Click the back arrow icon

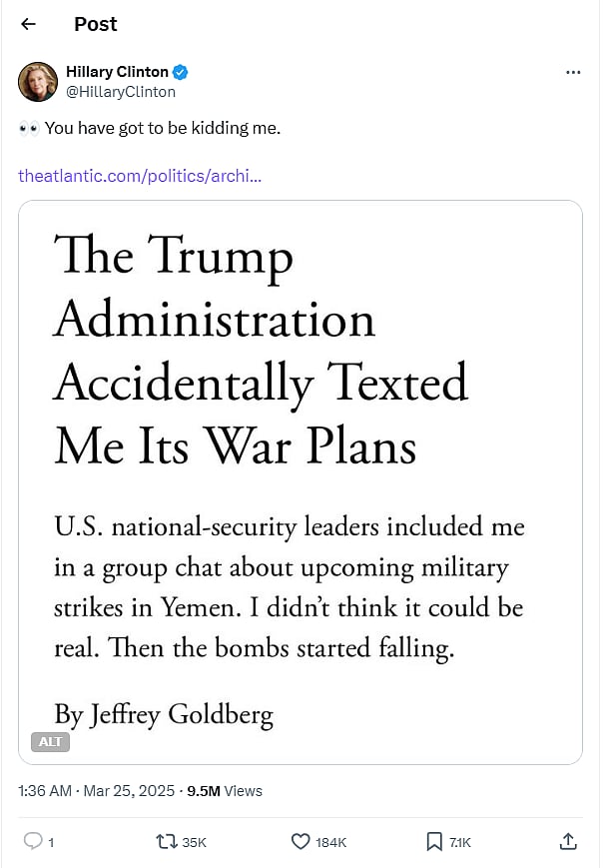pyautogui.click(x=28, y=24)
